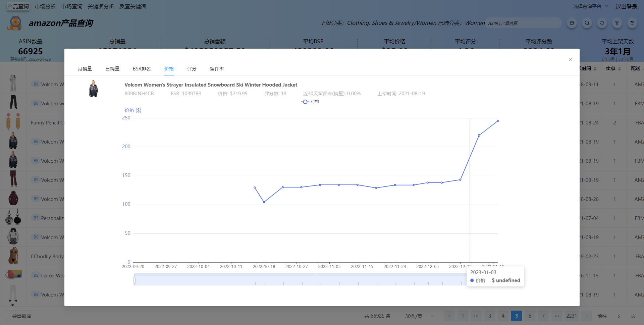
Task: Open the 反查关键词 menu item
Action: pyautogui.click(x=133, y=6)
